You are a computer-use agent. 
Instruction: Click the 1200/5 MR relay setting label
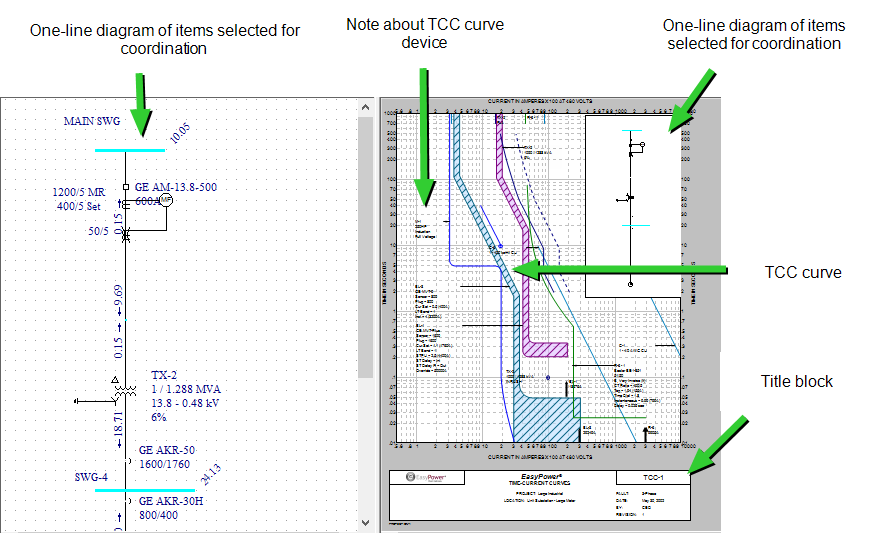click(79, 192)
